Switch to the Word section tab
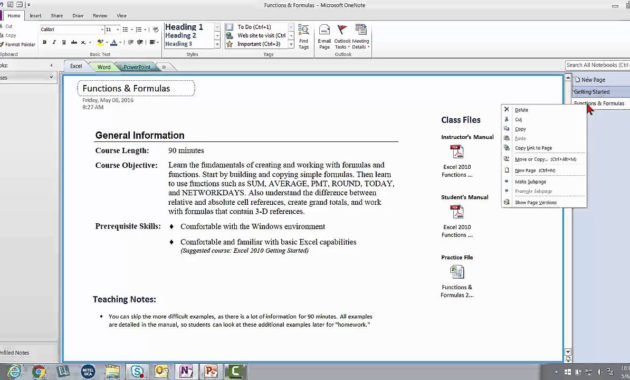 click(104, 67)
